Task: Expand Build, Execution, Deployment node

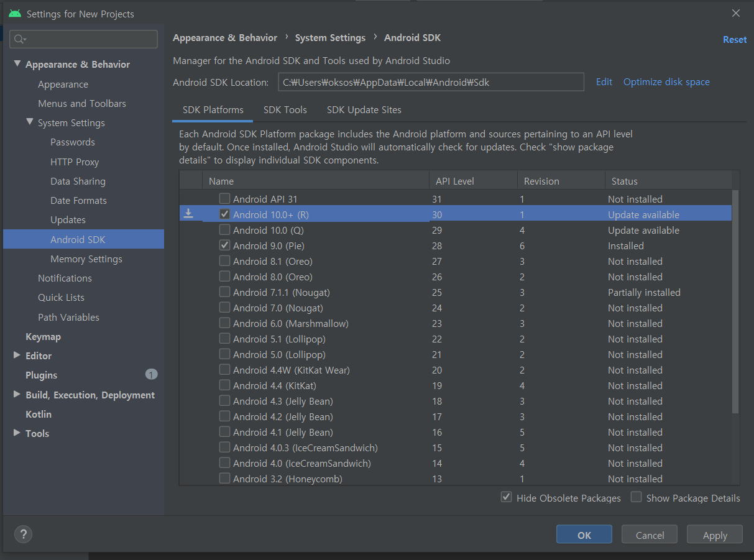Action: pyautogui.click(x=17, y=395)
